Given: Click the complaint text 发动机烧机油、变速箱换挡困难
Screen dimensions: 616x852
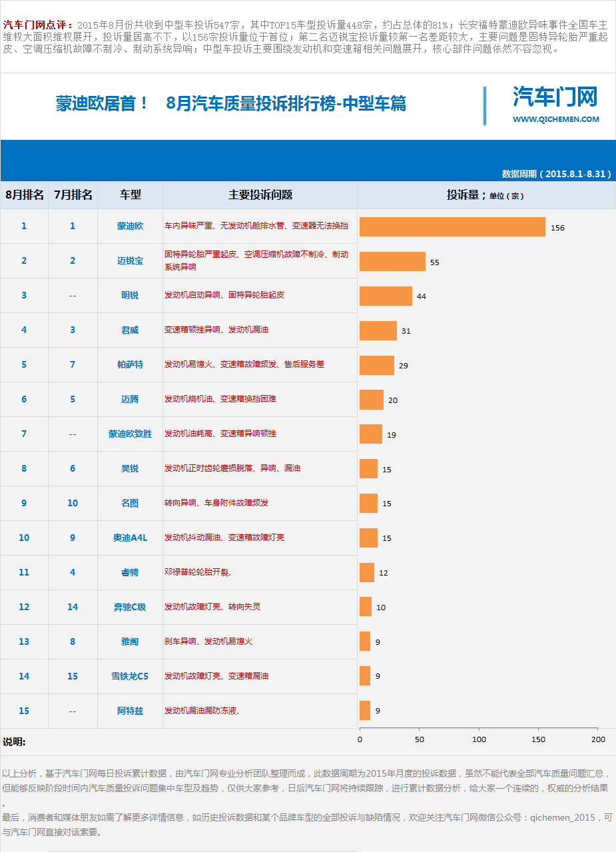Looking at the screenshot, I should (220, 399).
